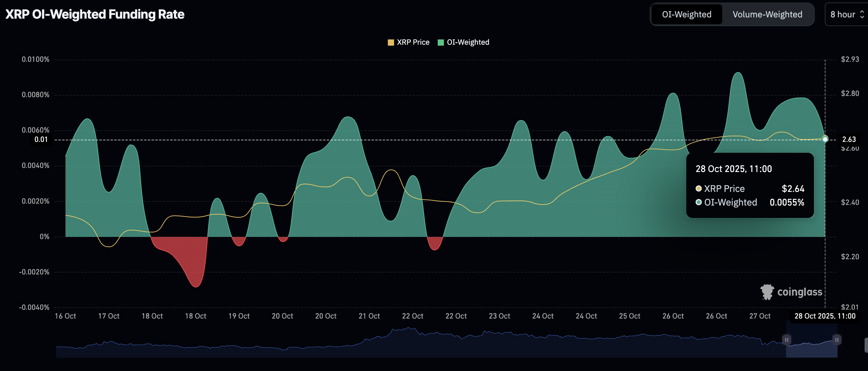Click the 28 Oct 2025, 11:00 axis label
The image size is (868, 371).
point(825,316)
